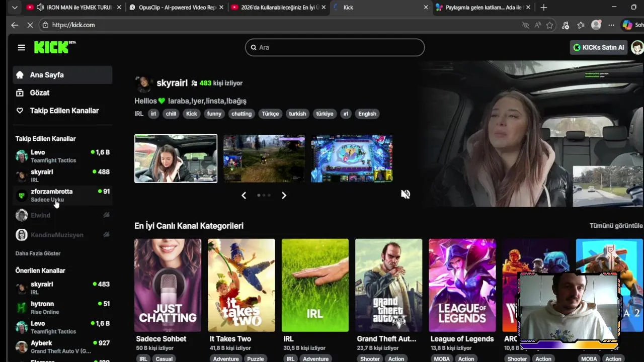This screenshot has width=644, height=362.
Task: Mute audio on the IRON MAN tab
Action: (40, 8)
